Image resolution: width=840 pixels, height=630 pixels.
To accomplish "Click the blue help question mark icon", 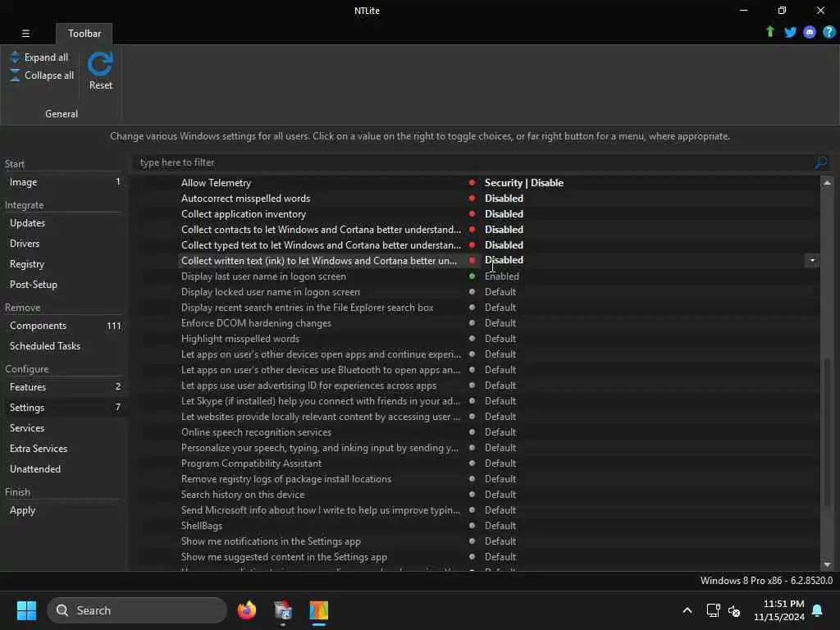I will [829, 32].
